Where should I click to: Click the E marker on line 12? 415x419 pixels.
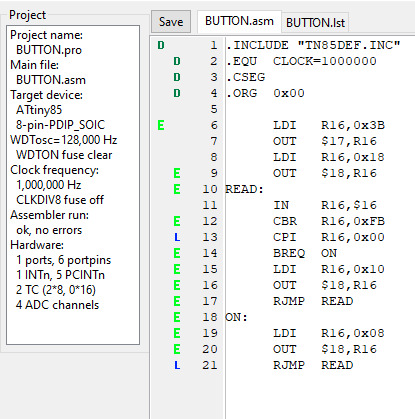(177, 221)
